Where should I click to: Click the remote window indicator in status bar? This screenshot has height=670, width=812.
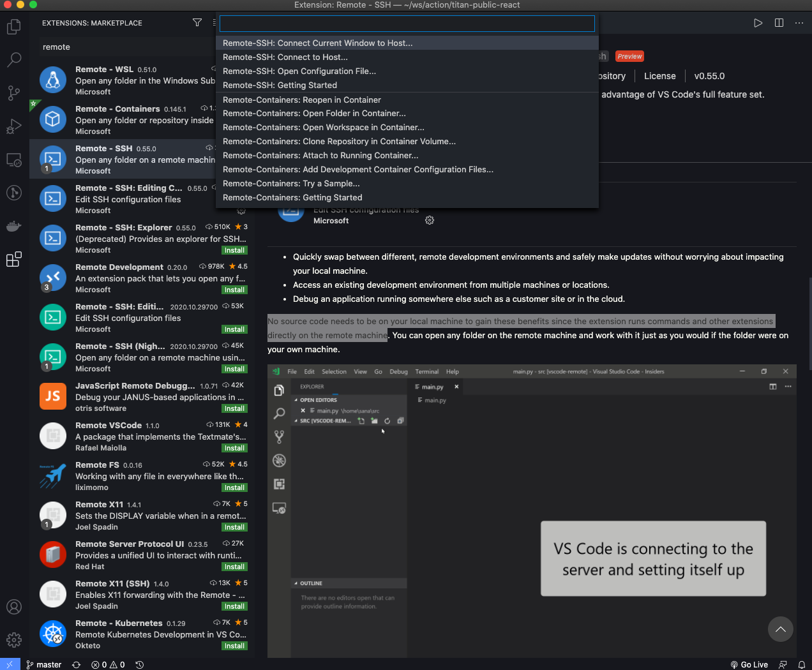click(10, 664)
